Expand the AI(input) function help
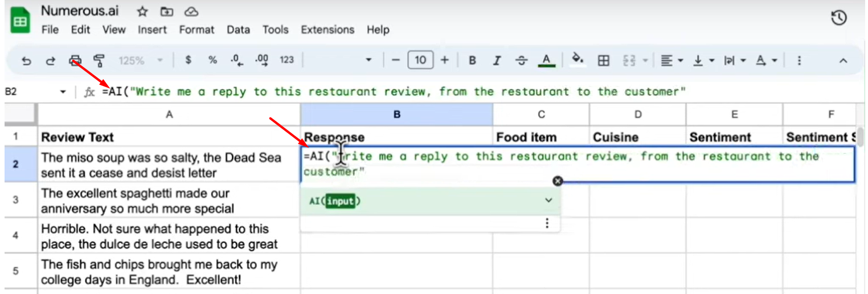 point(548,200)
